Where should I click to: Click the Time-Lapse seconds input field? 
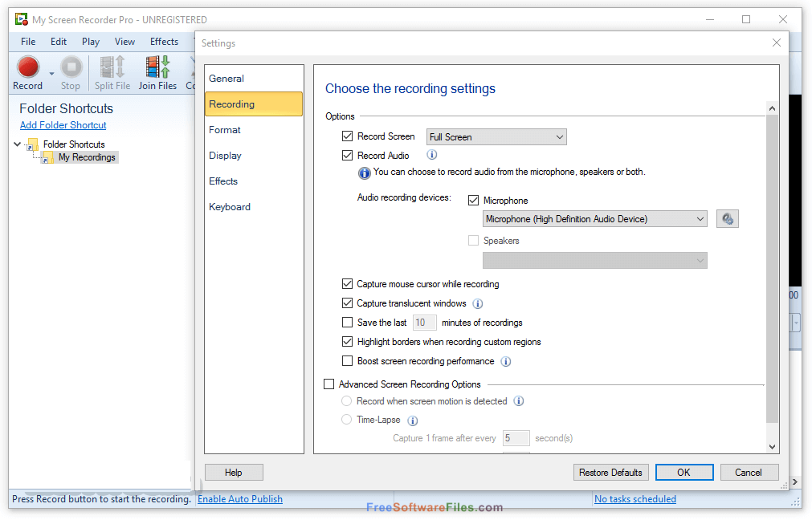516,438
